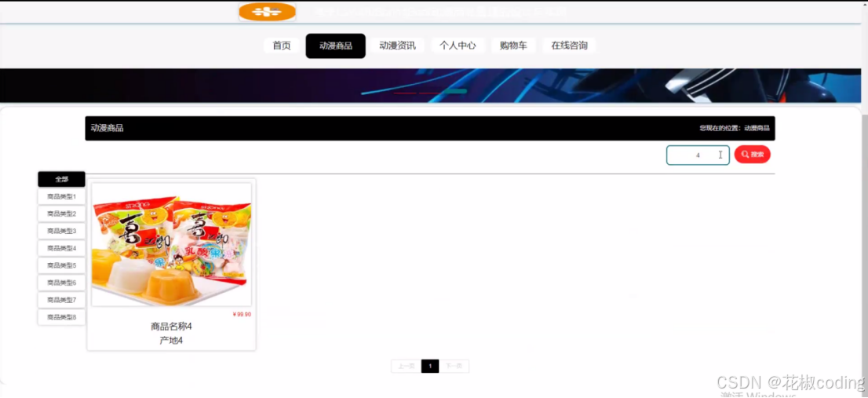868x398 pixels.
Task: Filter by 商品类型3
Action: tap(61, 231)
